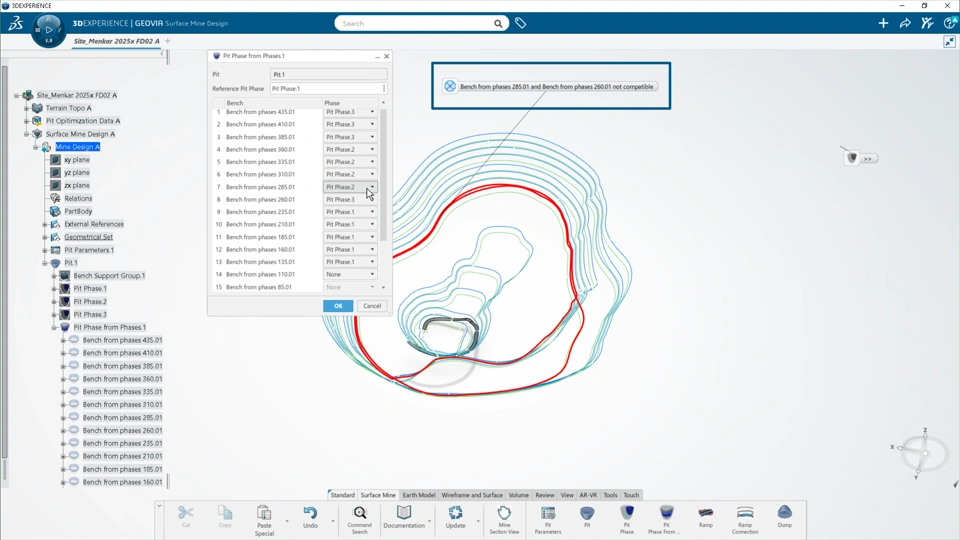Image resolution: width=960 pixels, height=540 pixels.
Task: Open the Undo dropdown arrow
Action: 333,521
